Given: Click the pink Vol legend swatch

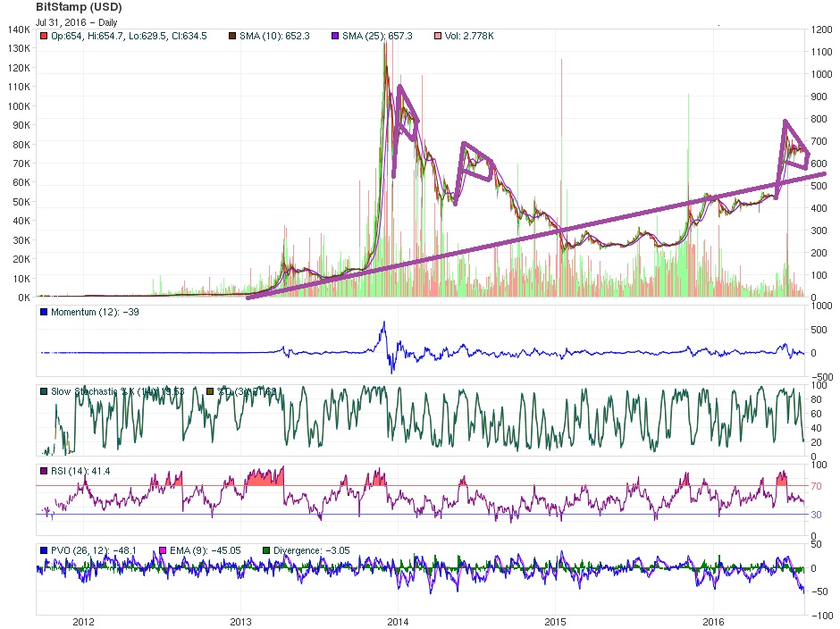Looking at the screenshot, I should (x=438, y=36).
